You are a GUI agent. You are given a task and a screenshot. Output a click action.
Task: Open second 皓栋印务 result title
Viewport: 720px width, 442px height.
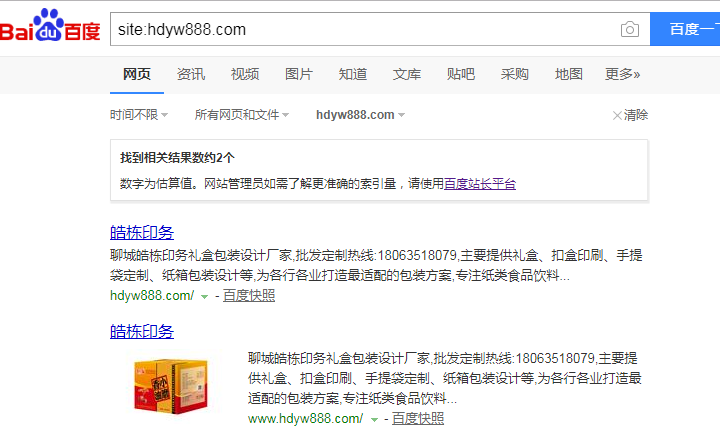(142, 332)
